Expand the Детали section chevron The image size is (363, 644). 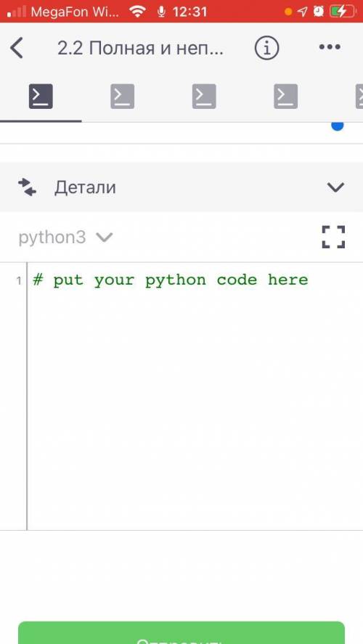(x=335, y=188)
